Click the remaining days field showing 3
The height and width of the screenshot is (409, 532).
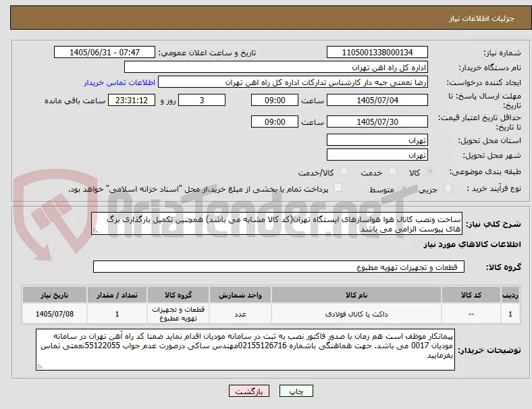pos(202,100)
